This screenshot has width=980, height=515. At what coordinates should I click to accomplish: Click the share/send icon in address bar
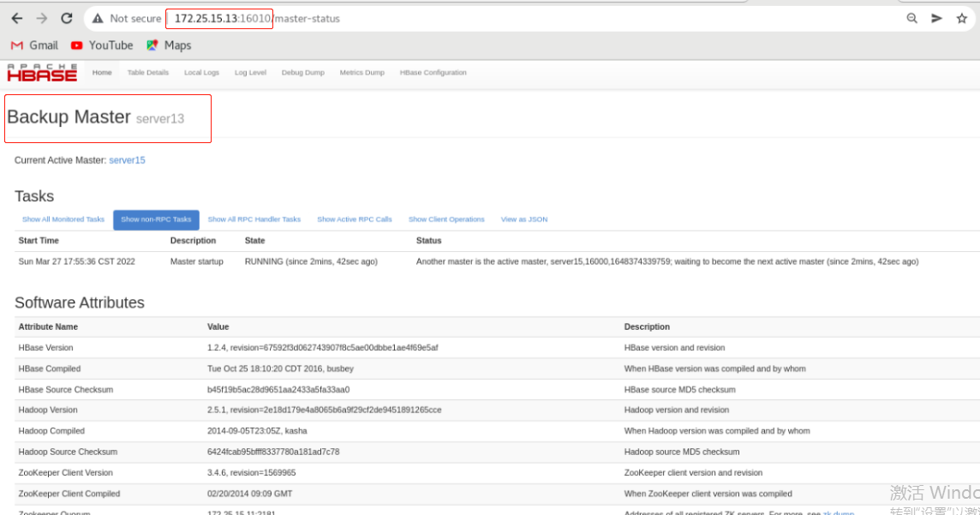(937, 19)
